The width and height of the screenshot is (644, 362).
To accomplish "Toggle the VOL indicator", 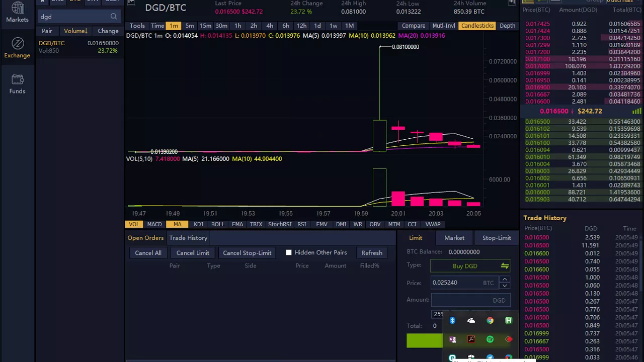I will pos(134,224).
